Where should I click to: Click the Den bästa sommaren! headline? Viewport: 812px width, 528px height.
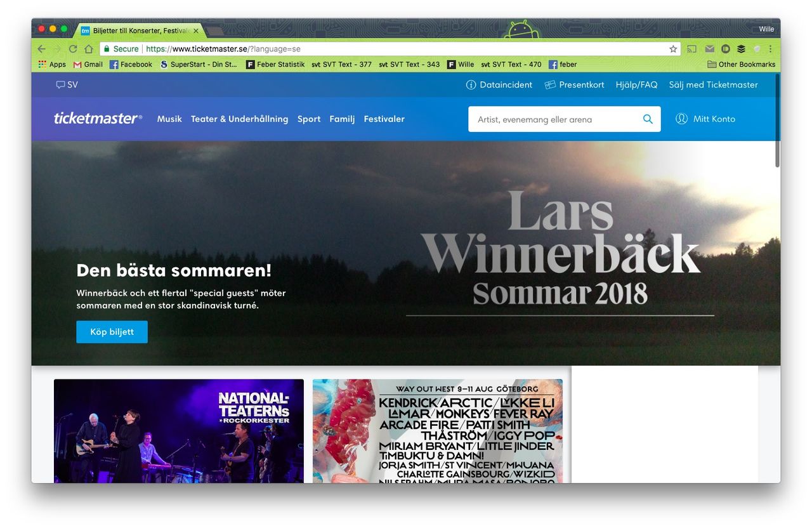pyautogui.click(x=174, y=270)
